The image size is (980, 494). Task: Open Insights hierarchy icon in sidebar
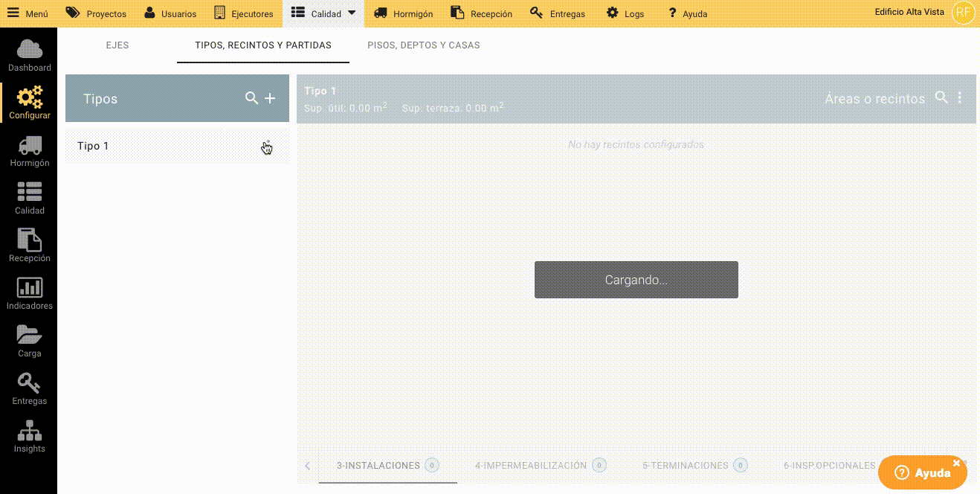(29, 431)
